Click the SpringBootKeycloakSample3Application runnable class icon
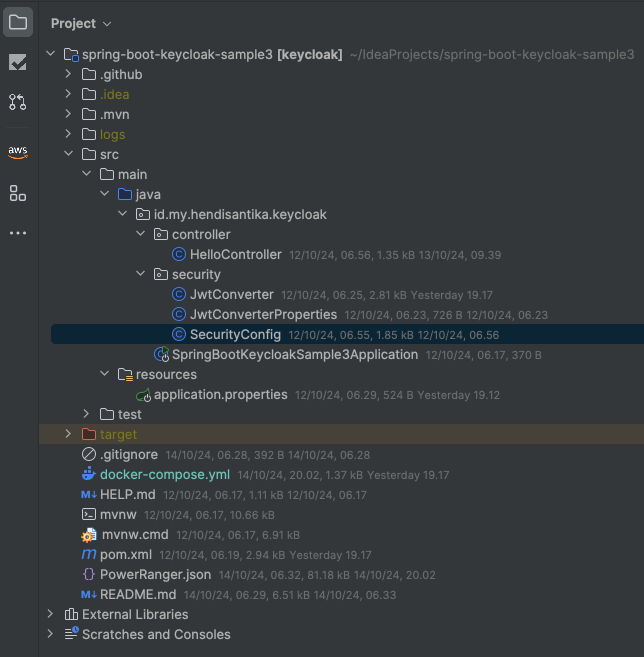Image resolution: width=644 pixels, height=657 pixels. tap(161, 354)
